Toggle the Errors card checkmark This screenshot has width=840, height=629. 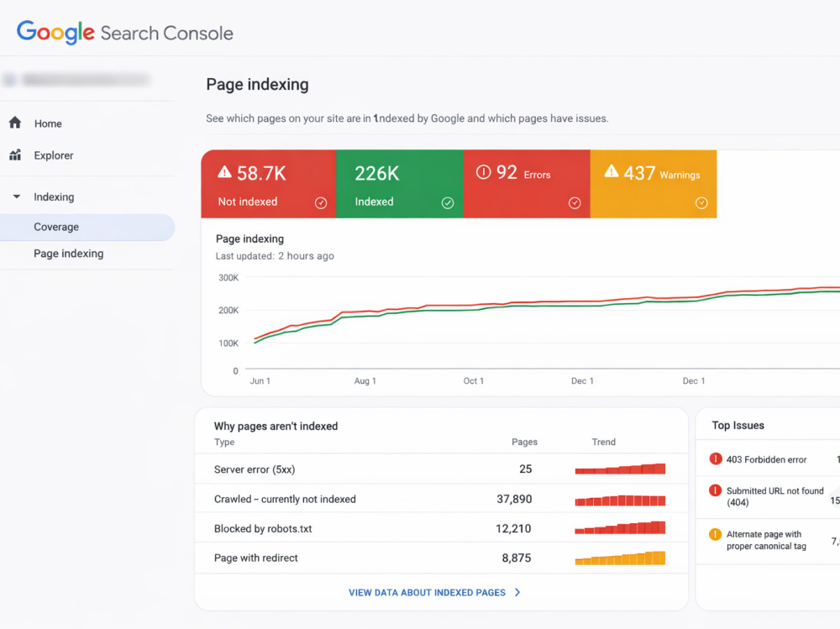click(x=575, y=202)
